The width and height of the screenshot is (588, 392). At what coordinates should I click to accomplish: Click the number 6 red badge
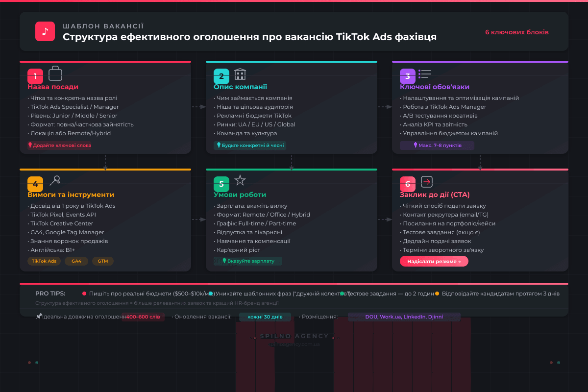[408, 184]
